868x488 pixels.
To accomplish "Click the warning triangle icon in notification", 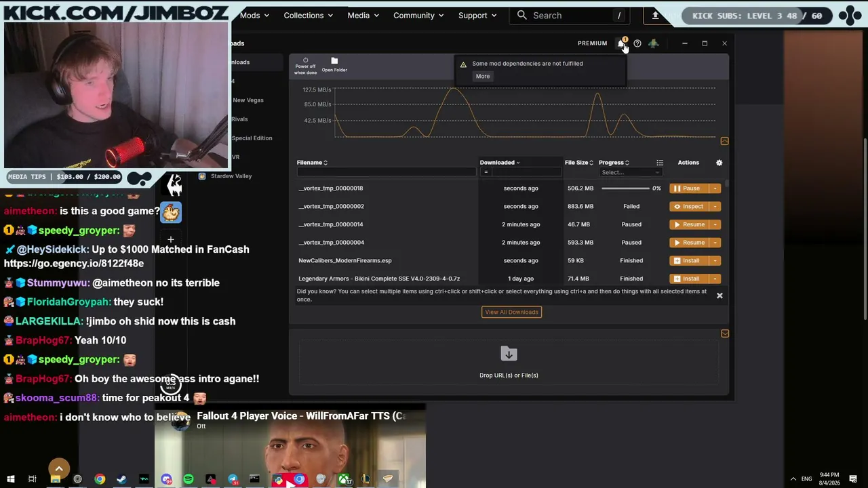I will [x=463, y=64].
